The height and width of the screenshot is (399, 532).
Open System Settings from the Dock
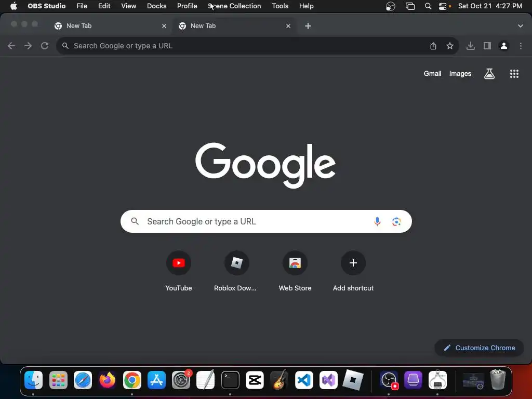coord(181,380)
